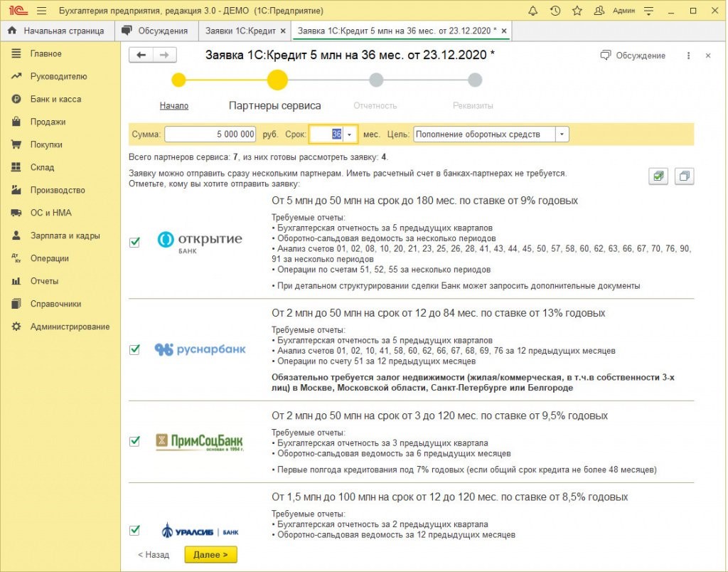Click the Сумма amount input field

tap(210, 134)
